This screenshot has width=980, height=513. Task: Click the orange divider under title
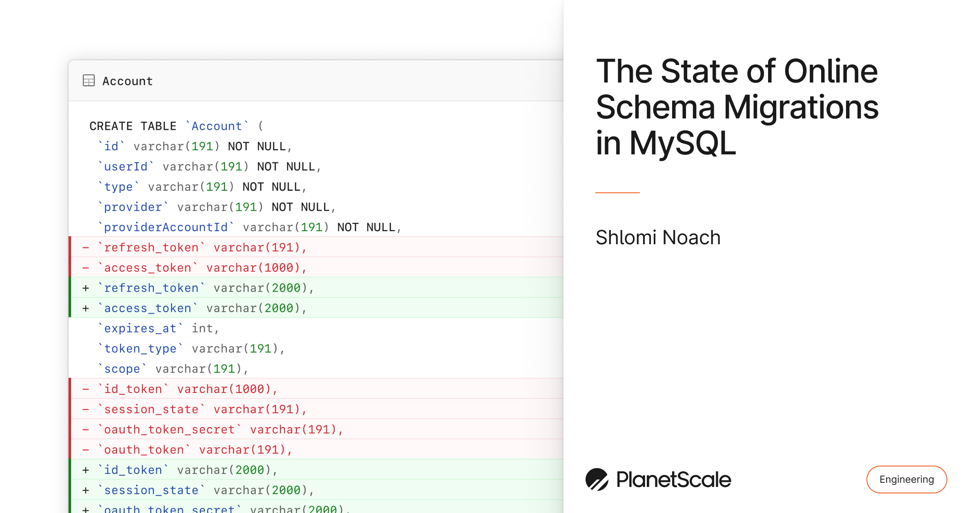pyautogui.click(x=617, y=192)
